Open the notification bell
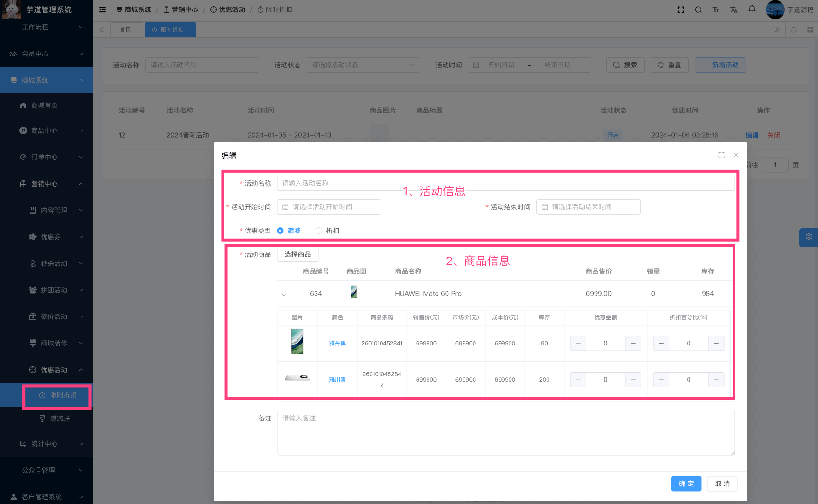This screenshot has width=818, height=504. pyautogui.click(x=752, y=9)
